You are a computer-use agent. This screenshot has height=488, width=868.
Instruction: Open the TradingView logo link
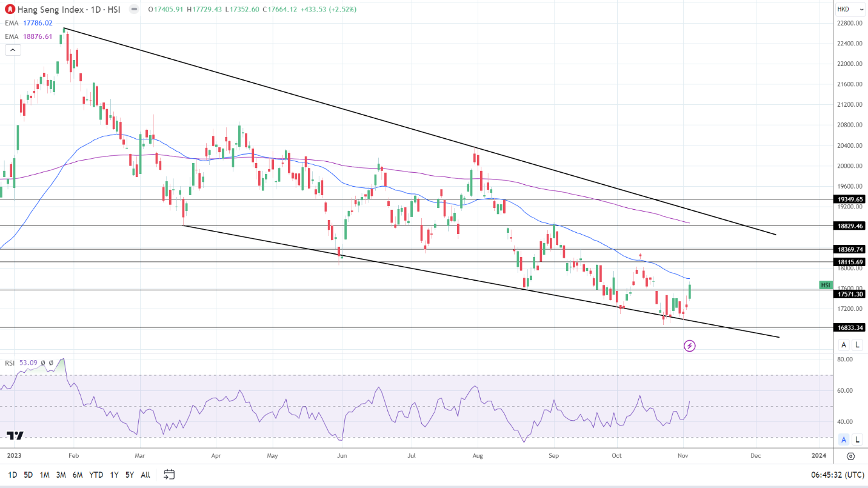click(x=15, y=435)
